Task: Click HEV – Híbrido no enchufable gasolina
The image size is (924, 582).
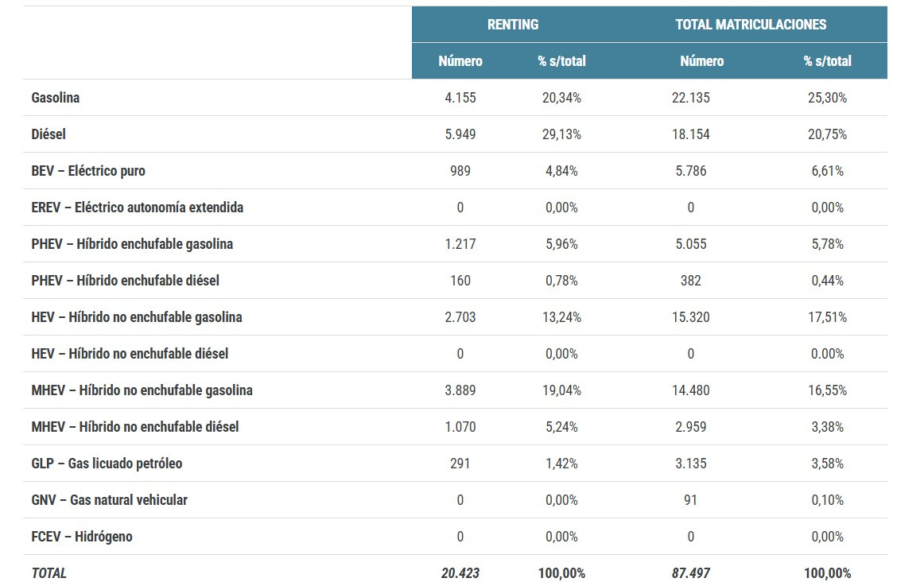Action: [x=137, y=317]
